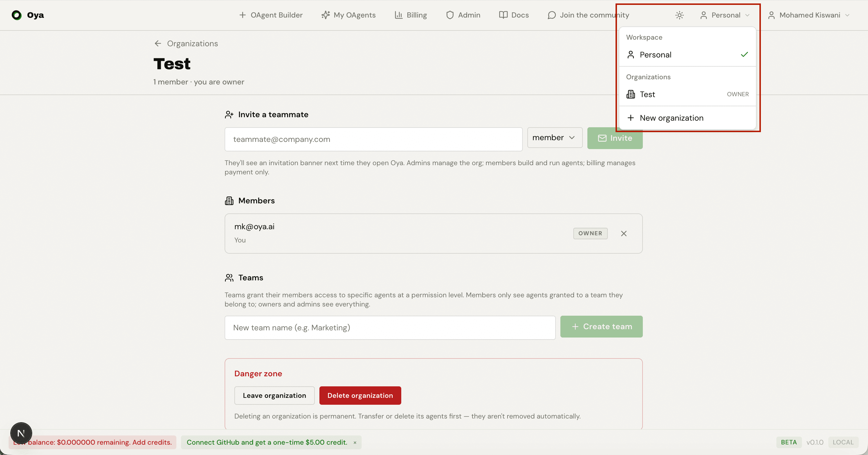Open Mohamed Kiswani user menu
Image resolution: width=868 pixels, height=455 pixels.
click(809, 15)
